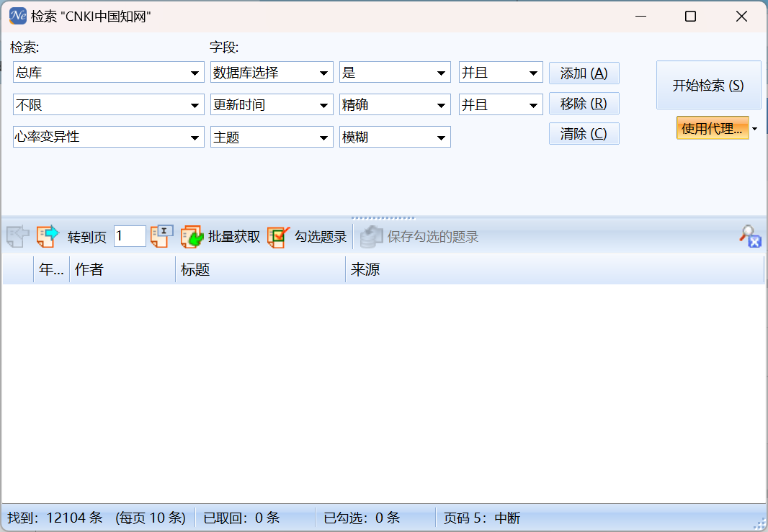Click the batch fetch (批量获取) icon
This screenshot has height=532, width=768.
(x=192, y=236)
